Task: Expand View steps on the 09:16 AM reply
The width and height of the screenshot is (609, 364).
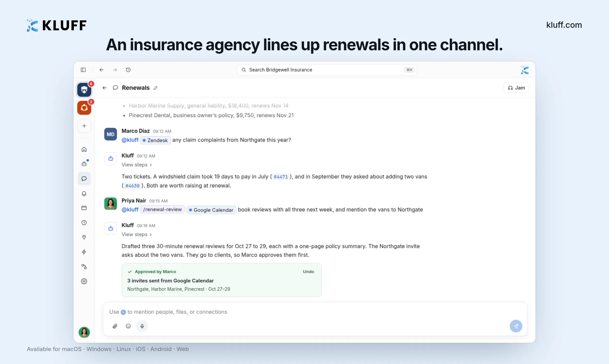Action: click(x=137, y=234)
